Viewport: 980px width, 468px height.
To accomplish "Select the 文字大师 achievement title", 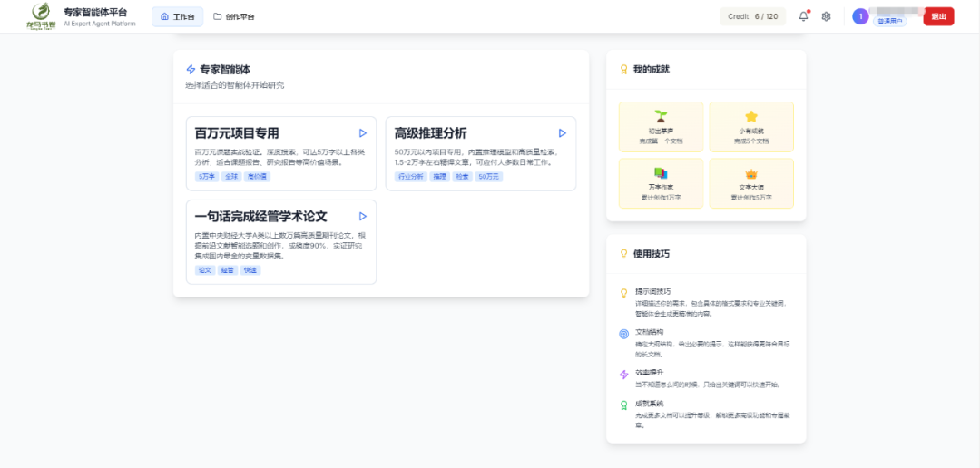I will point(751,188).
